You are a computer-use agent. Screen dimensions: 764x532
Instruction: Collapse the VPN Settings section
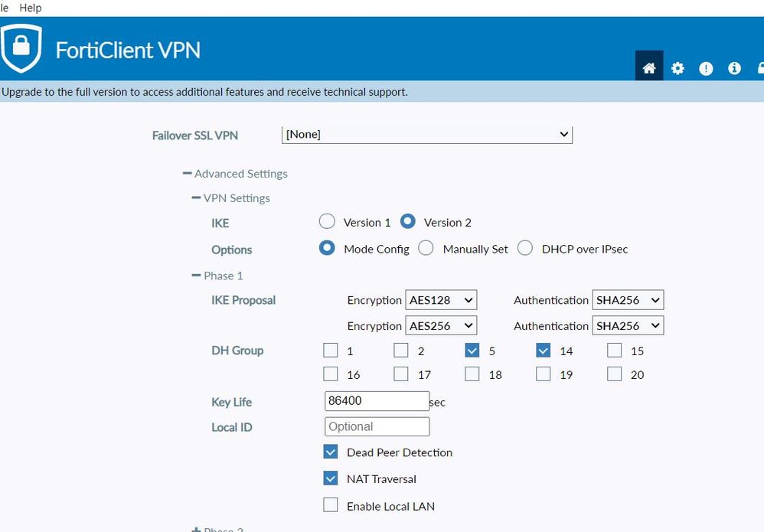point(230,197)
